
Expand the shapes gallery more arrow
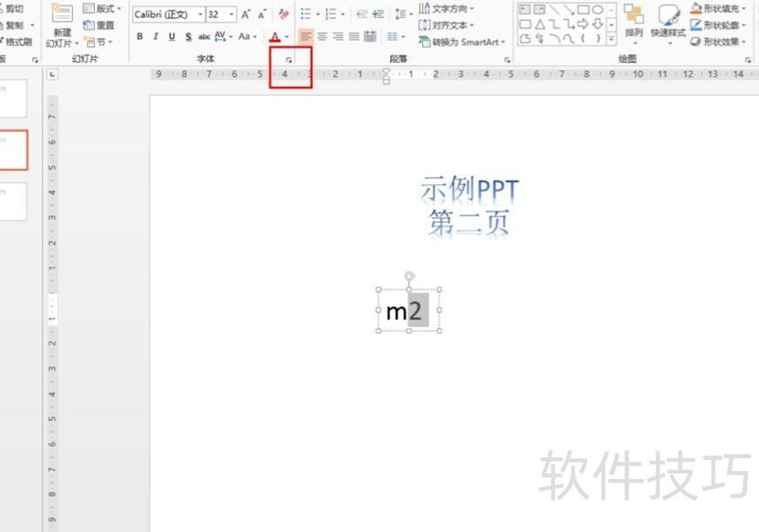(611, 40)
